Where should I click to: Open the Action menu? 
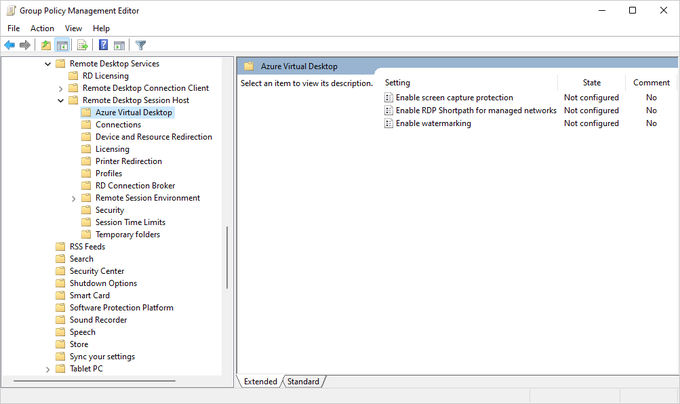tap(42, 28)
